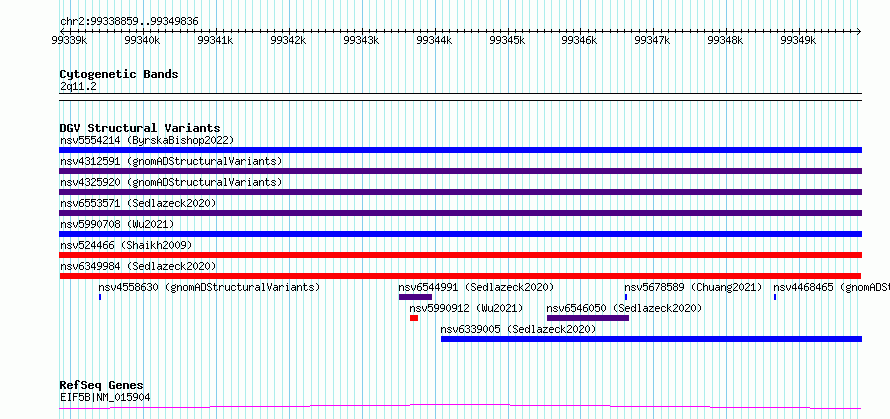Click the nsv4325920 (gnomADStructuralVariants) label

point(171,182)
